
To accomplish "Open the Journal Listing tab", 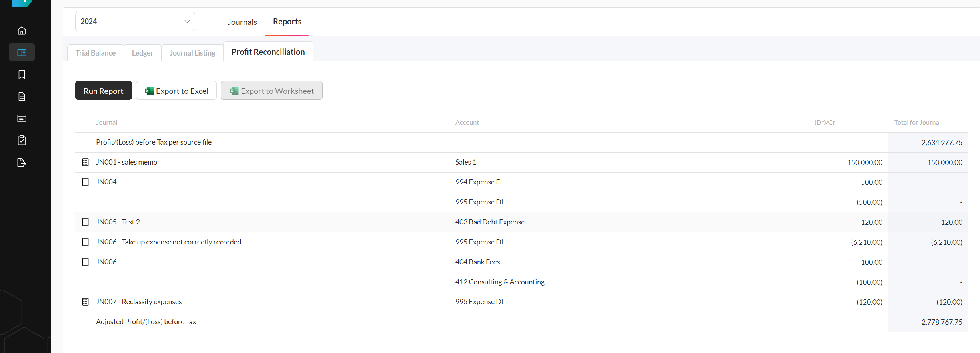I will (x=192, y=53).
